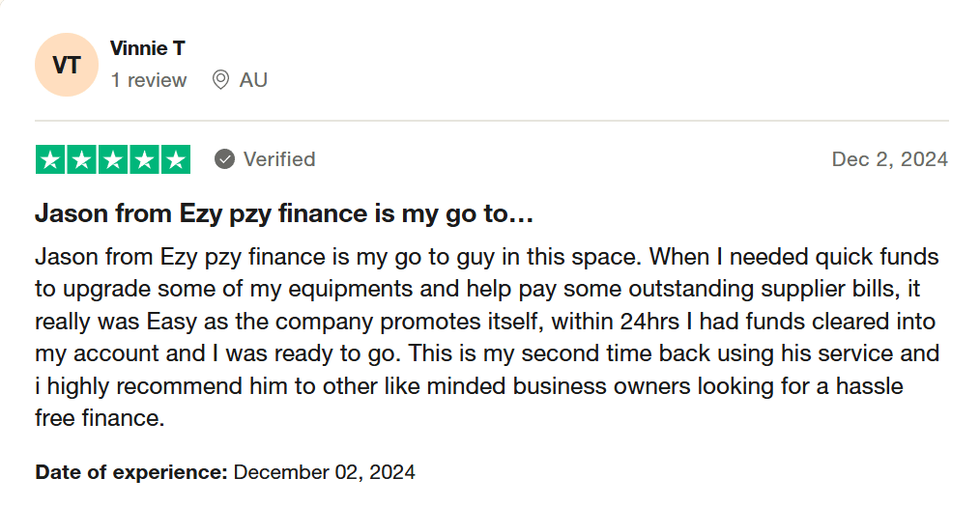Click the location pin icon
This screenshot has width=980, height=507.
[220, 80]
